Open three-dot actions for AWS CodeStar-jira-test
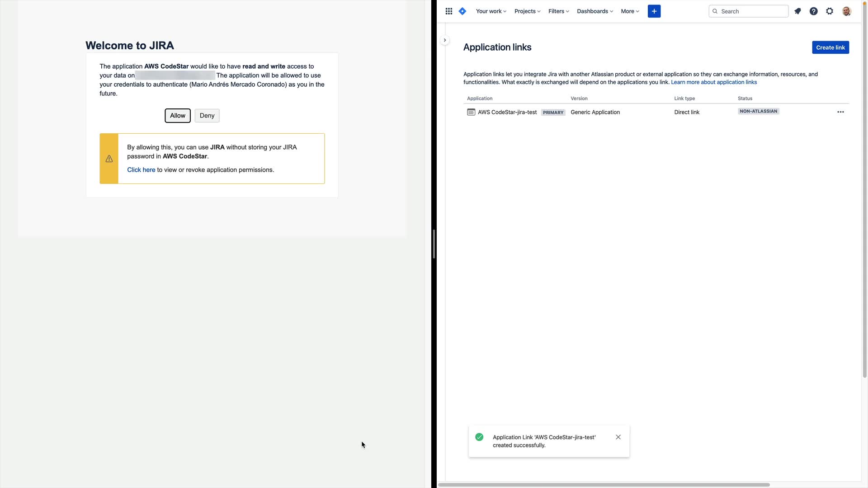 tap(840, 112)
